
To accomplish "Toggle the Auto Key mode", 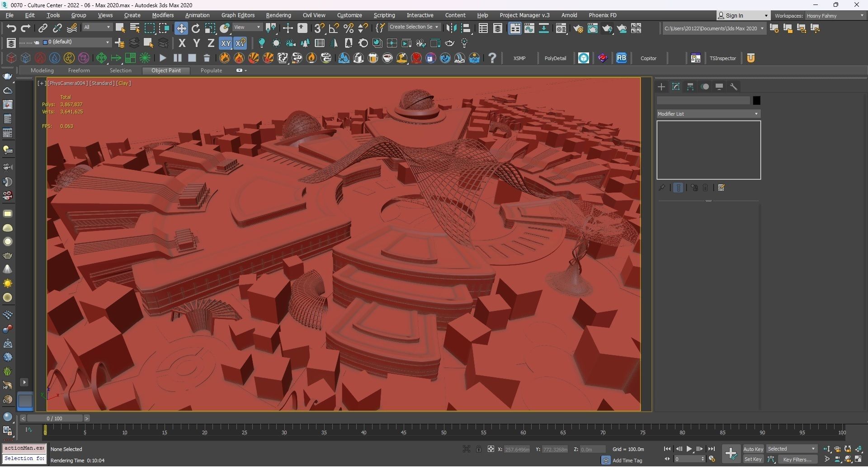I will [753, 449].
